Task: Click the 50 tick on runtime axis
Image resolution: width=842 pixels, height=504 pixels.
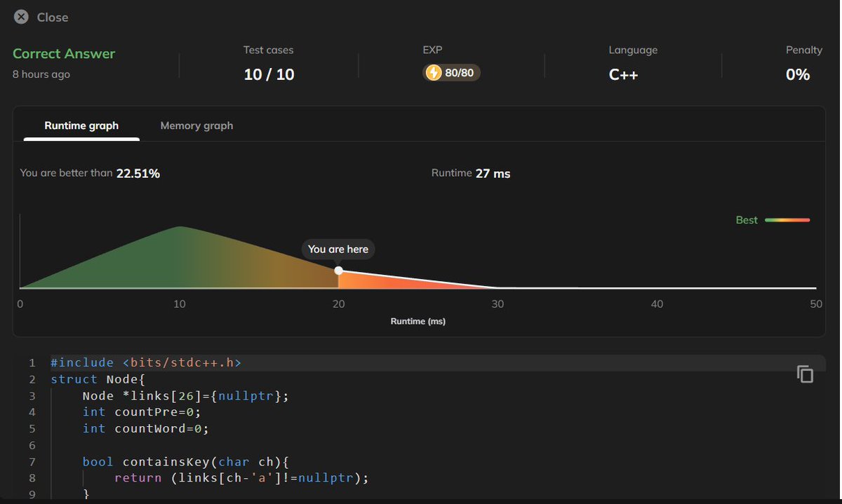Action: pos(816,304)
